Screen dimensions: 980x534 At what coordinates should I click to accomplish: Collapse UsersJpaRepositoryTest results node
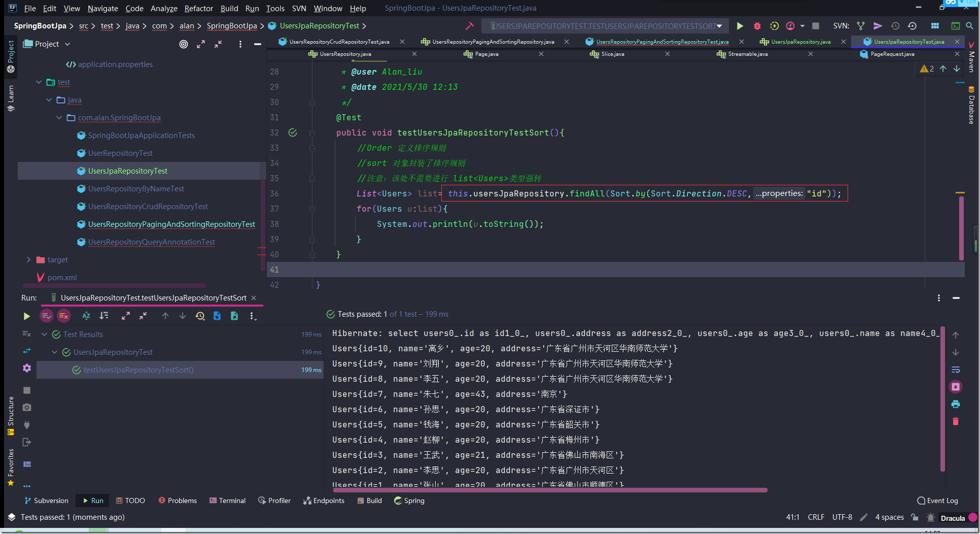[54, 352]
